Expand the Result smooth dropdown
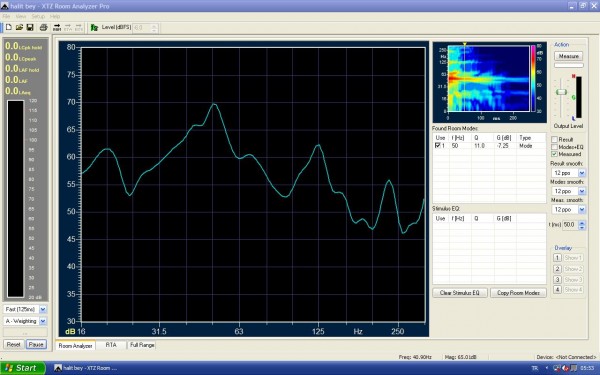This screenshot has height=375, width=600. click(582, 173)
